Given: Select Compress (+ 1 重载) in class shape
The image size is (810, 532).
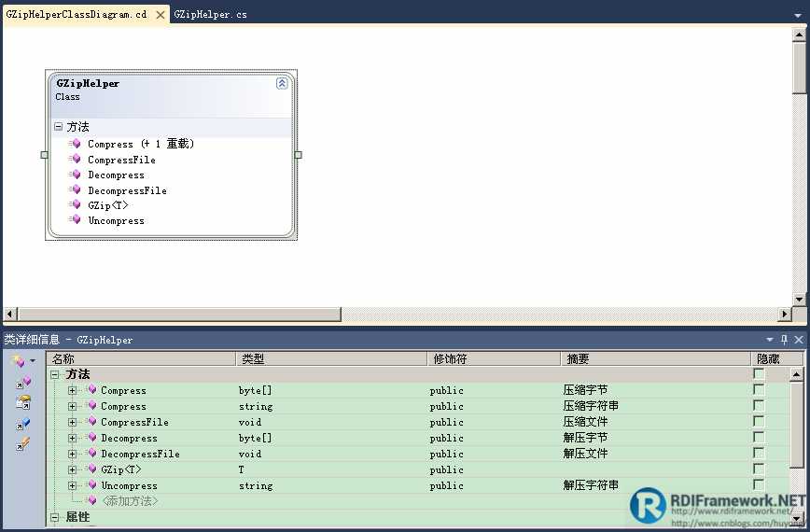Looking at the screenshot, I should (141, 144).
